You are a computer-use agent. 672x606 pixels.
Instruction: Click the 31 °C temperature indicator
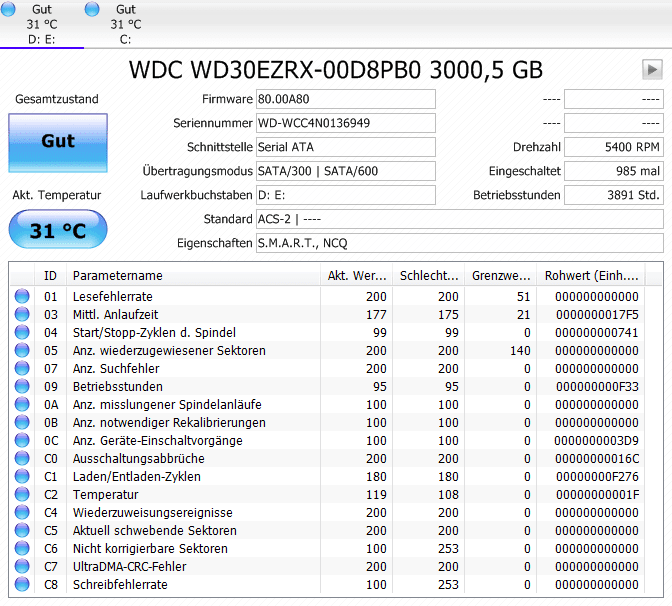(x=58, y=229)
